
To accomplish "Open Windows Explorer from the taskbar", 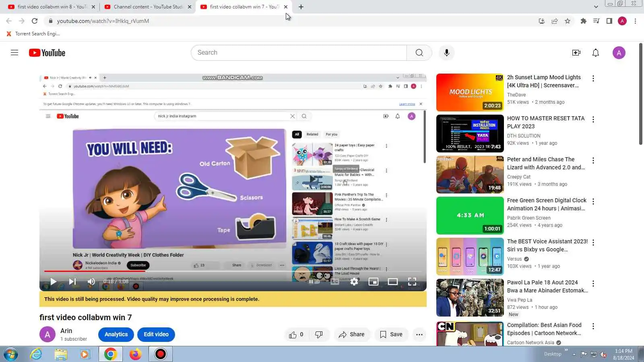I will coord(61,354).
